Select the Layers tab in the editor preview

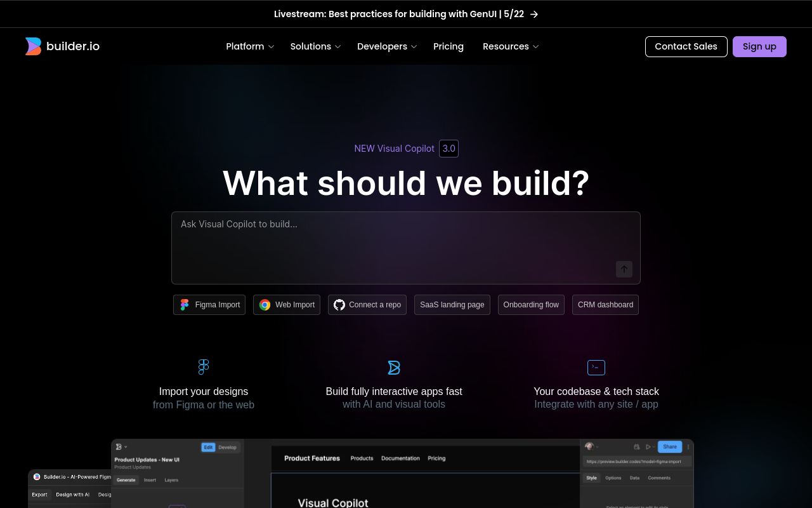pyautogui.click(x=171, y=480)
